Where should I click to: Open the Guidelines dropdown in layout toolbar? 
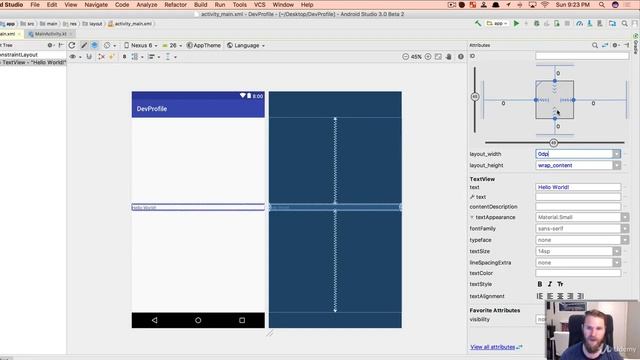170,57
